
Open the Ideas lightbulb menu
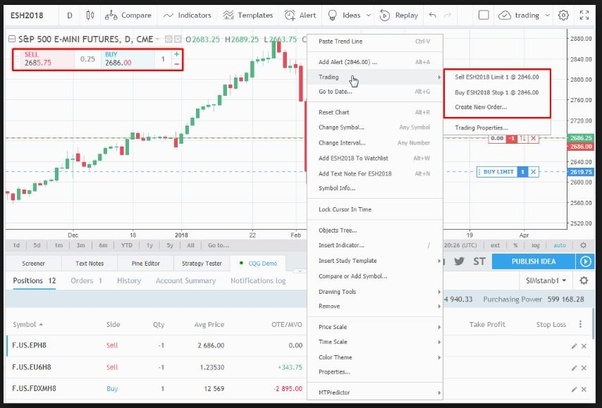pyautogui.click(x=349, y=15)
